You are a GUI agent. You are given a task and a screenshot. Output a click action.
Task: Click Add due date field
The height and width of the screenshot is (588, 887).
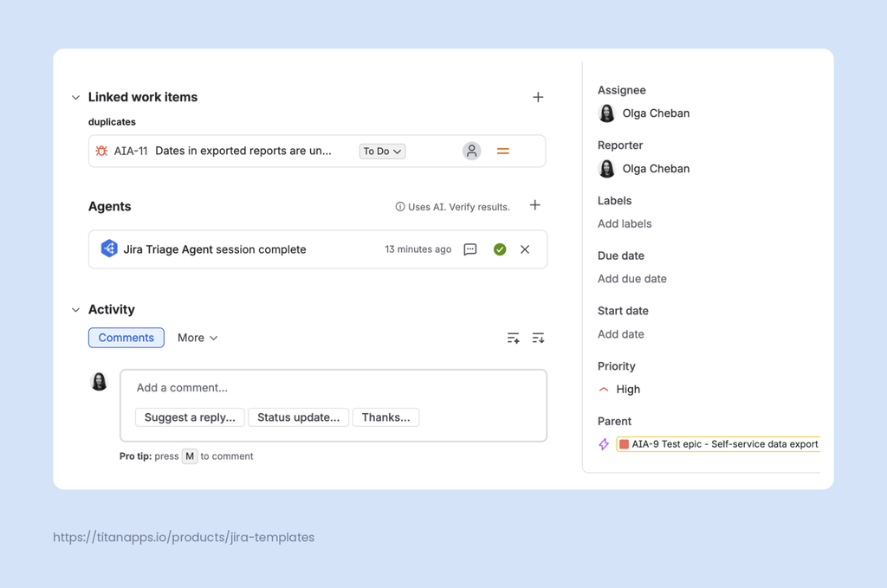[x=631, y=279]
